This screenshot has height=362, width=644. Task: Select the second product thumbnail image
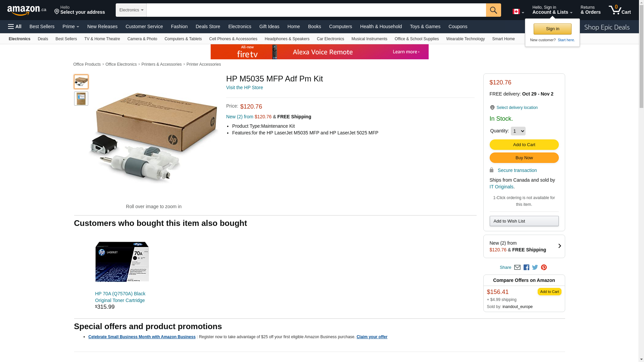pos(81,99)
